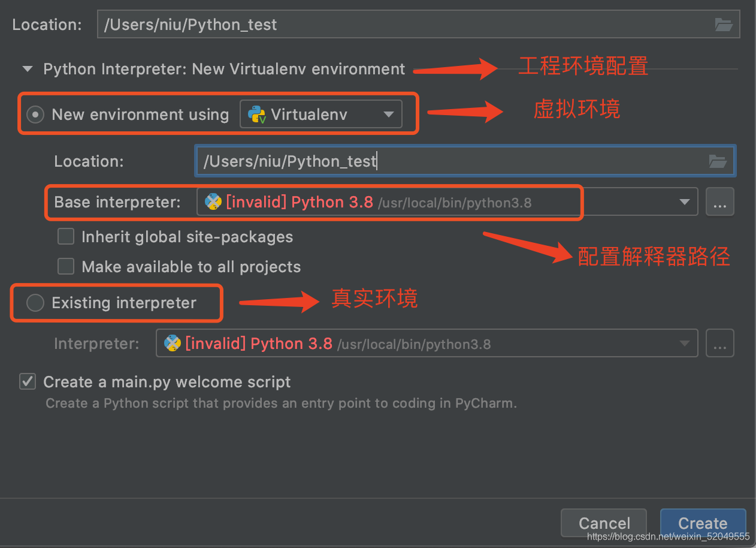Click the 'Base interpreter:' label text
This screenshot has height=548, width=756.
click(117, 202)
